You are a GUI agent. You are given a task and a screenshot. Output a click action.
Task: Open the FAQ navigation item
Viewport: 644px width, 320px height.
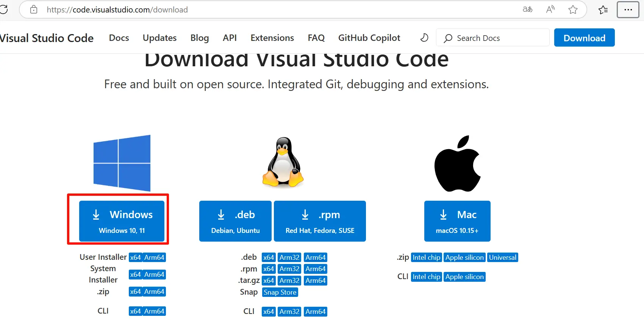[x=316, y=38]
